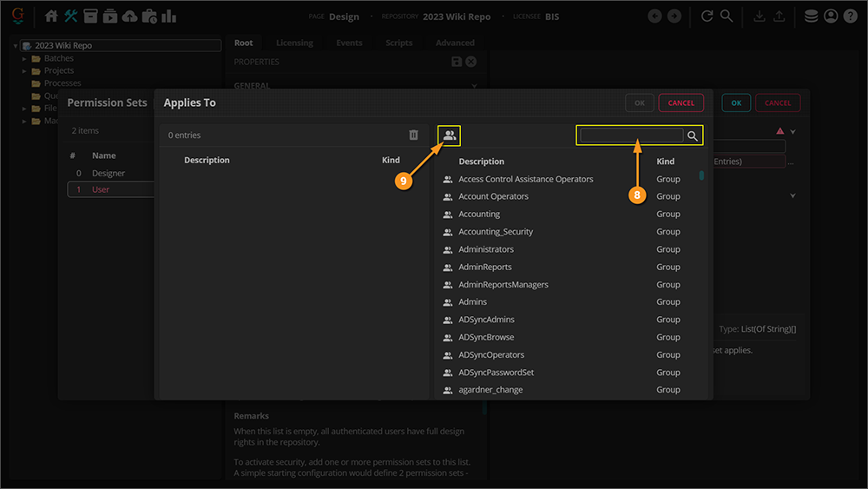Screen dimensions: 868x489
Task: Click the bar chart icon in the top toolbar
Action: click(168, 17)
